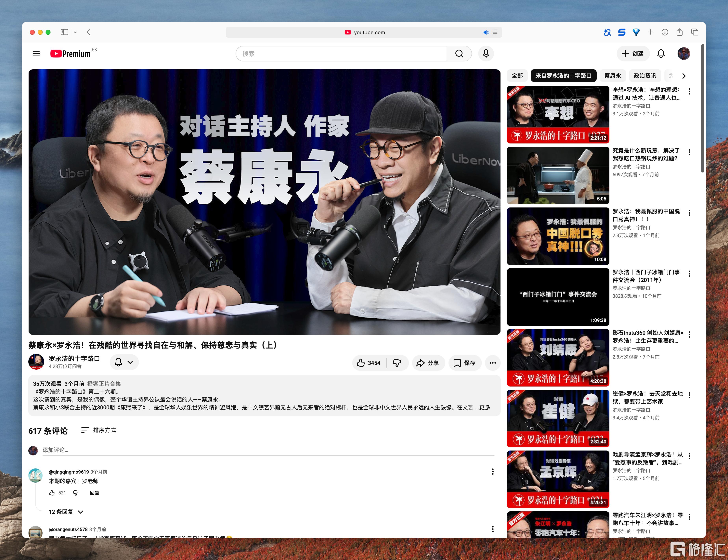This screenshot has width=728, height=560.
Task: Open Safari reader view icon
Action: click(x=495, y=32)
